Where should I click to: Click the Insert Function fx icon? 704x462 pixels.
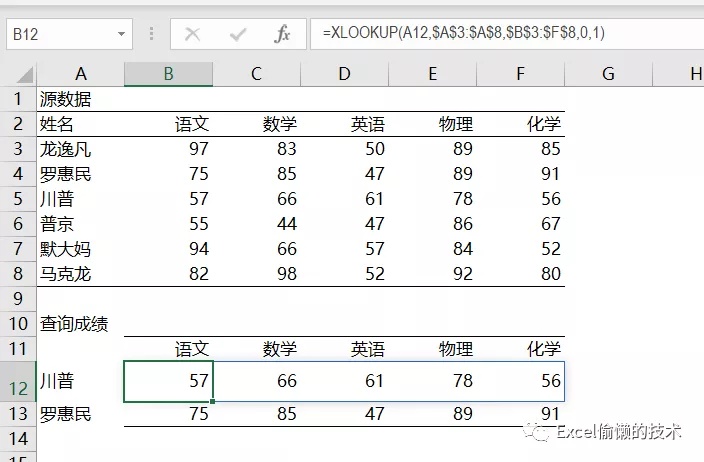click(x=282, y=34)
